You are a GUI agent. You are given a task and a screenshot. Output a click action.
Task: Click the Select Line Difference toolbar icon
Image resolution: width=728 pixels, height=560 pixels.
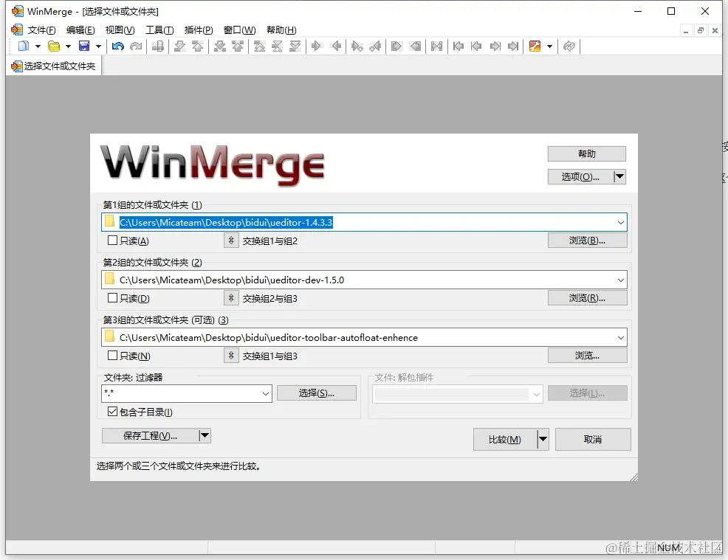(x=158, y=46)
